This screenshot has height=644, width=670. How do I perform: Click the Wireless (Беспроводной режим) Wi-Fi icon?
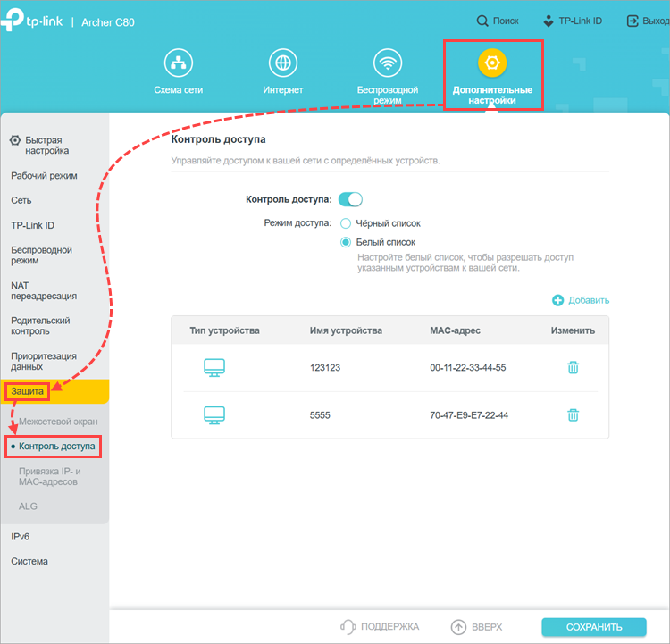(388, 63)
